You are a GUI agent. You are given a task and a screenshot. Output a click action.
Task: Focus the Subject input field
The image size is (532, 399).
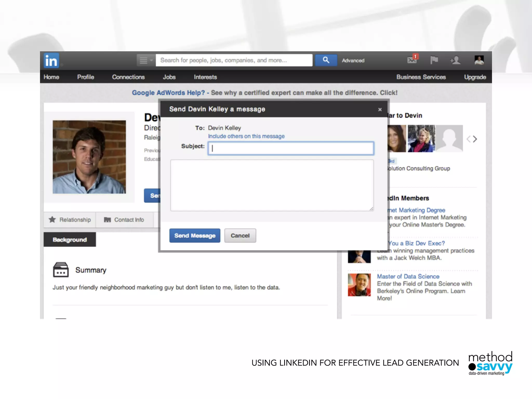click(291, 148)
